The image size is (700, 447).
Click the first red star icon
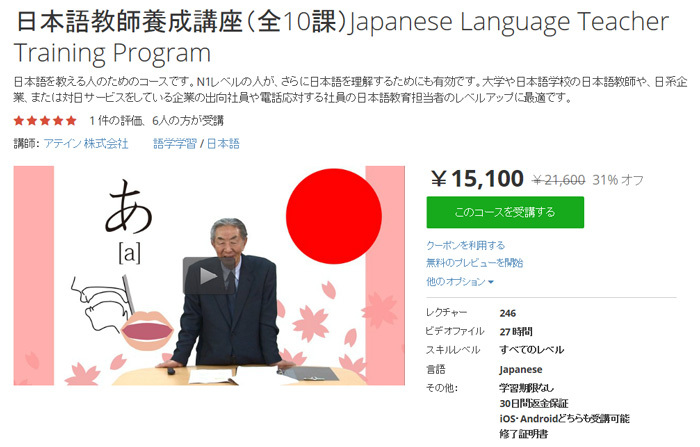coord(19,121)
